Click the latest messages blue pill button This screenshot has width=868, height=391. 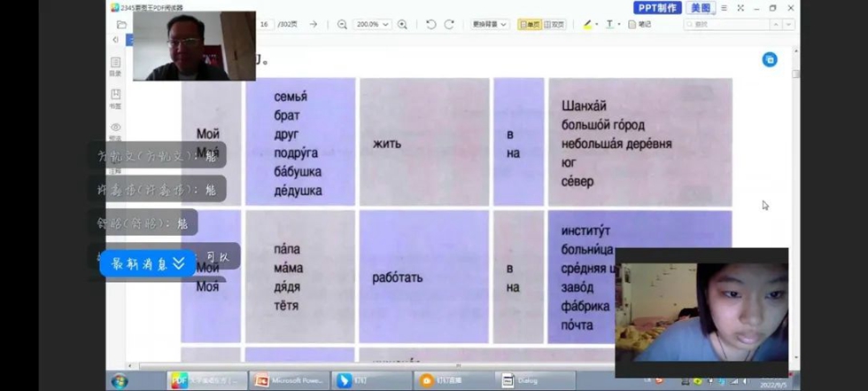pyautogui.click(x=148, y=262)
